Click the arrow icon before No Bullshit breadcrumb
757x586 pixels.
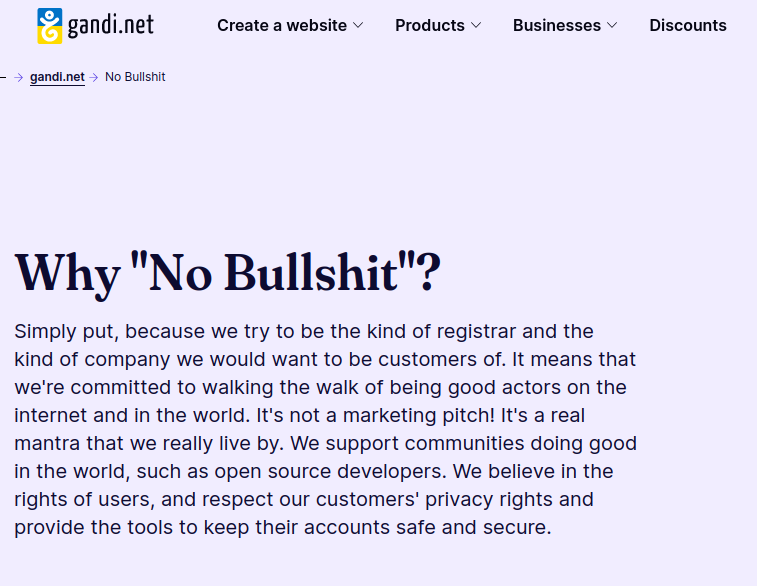[x=94, y=77]
